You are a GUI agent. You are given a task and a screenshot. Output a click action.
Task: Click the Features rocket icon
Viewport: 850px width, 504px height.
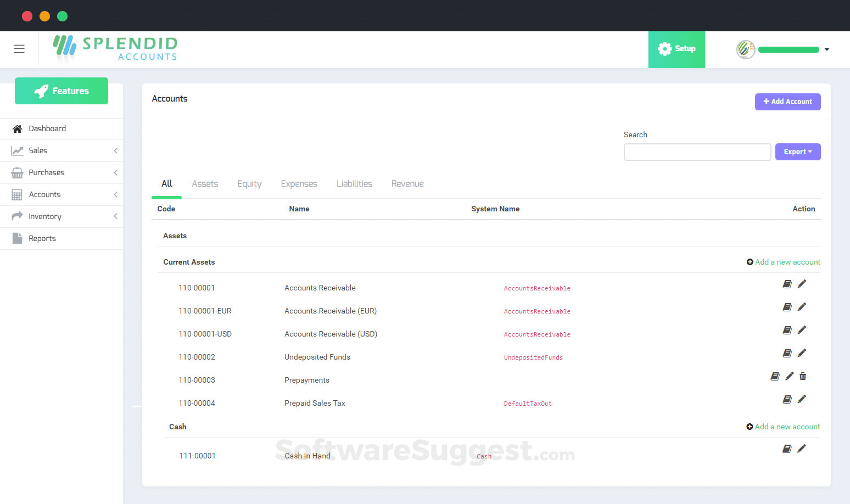coord(40,91)
